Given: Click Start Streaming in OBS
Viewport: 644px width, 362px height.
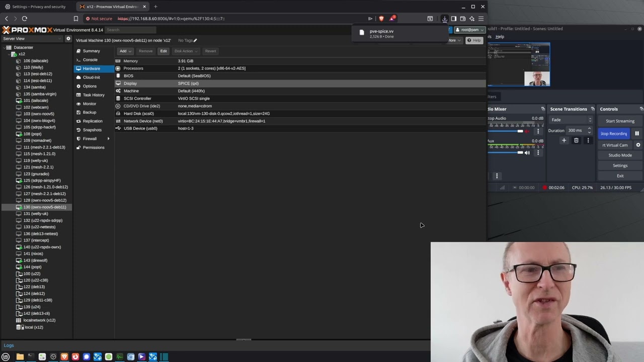Looking at the screenshot, I should coord(620,121).
